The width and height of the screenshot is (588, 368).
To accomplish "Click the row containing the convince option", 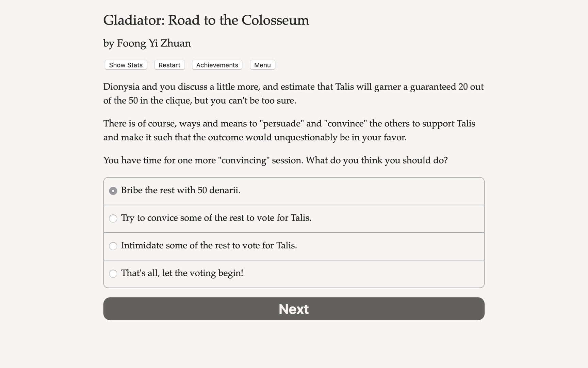I will [x=294, y=218].
